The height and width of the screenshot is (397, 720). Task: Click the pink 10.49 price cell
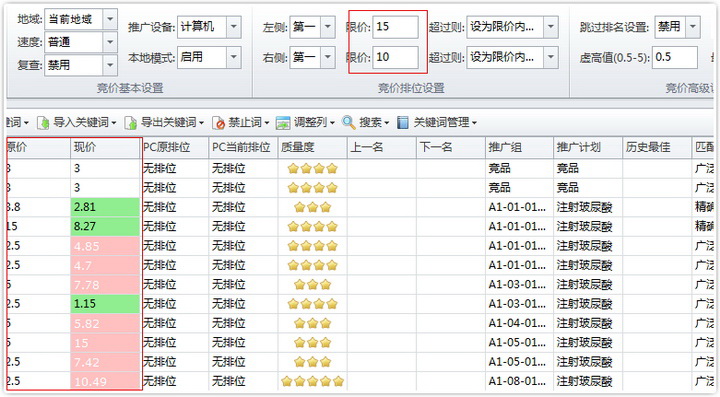click(x=105, y=381)
